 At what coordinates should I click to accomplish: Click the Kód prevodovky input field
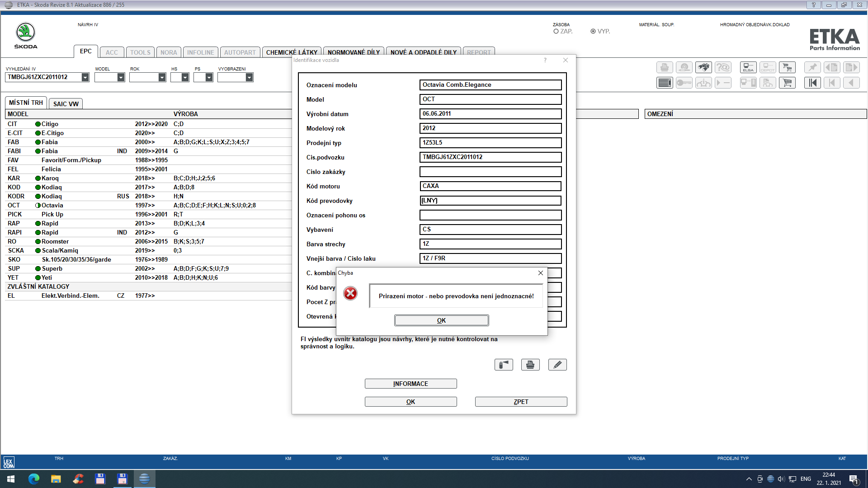[490, 201]
